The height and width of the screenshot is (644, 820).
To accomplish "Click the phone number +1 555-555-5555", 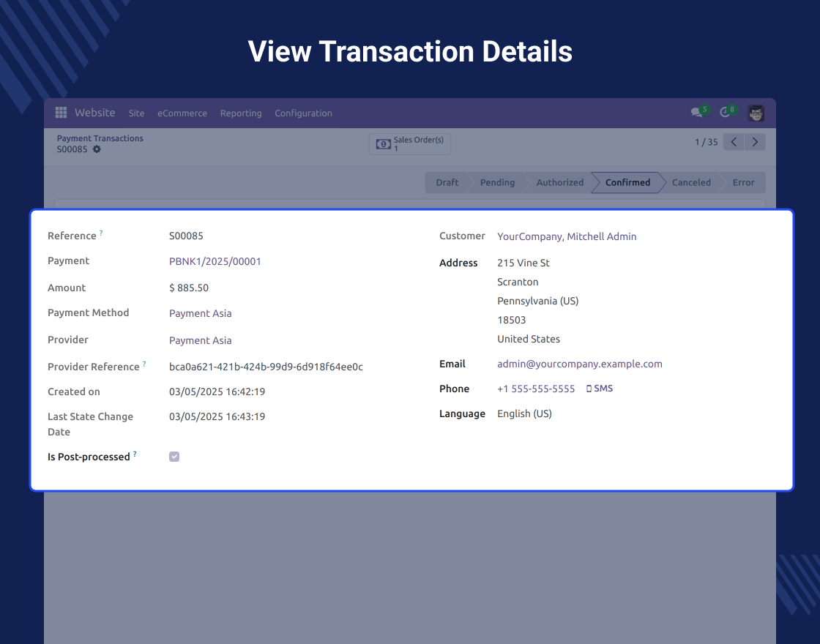I will (x=536, y=389).
